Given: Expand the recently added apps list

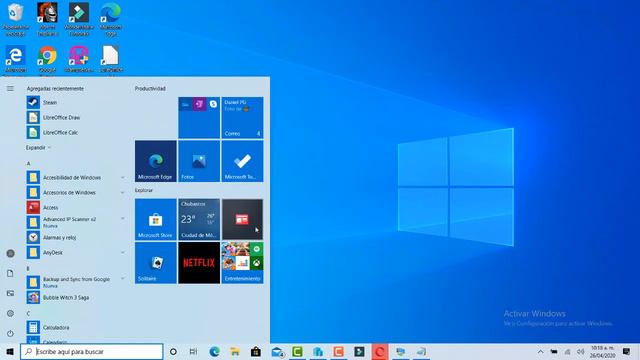Looking at the screenshot, I should pyautogui.click(x=38, y=148).
